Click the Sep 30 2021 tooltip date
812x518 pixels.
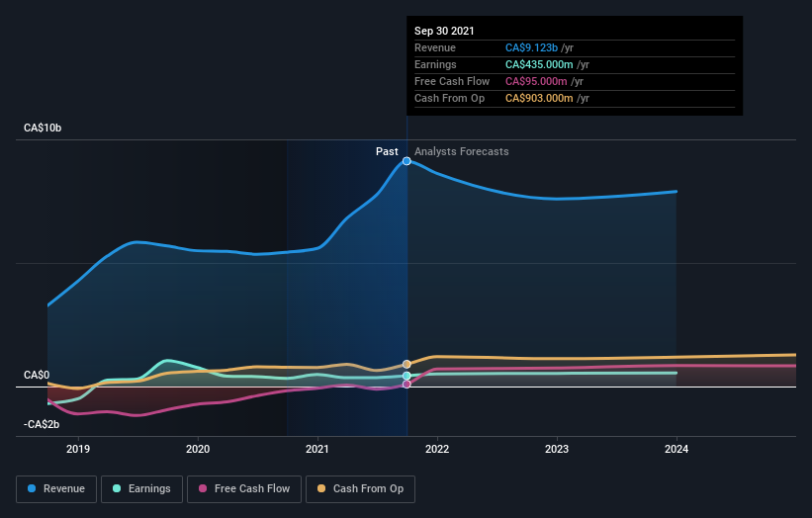(x=444, y=31)
